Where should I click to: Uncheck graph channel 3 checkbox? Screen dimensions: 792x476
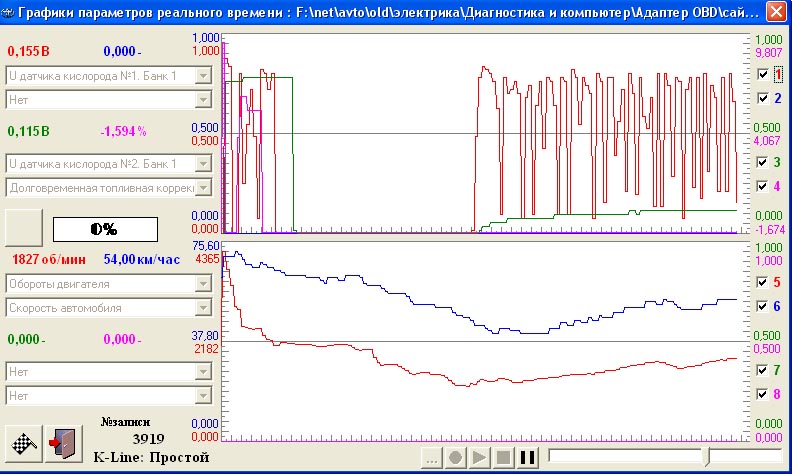pos(764,162)
